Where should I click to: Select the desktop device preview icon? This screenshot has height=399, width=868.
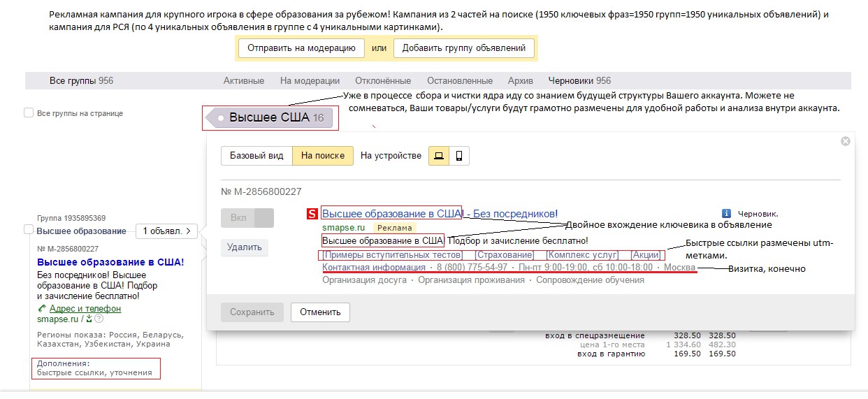point(439,156)
